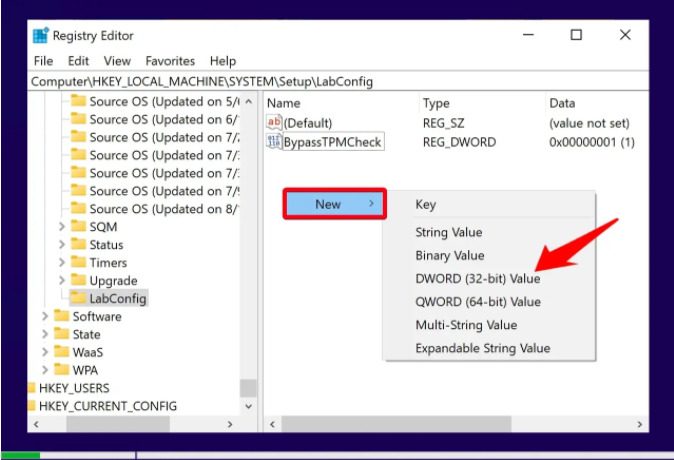Expand the SQM tree node
Viewport: 674px width, 460px height.
pyautogui.click(x=61, y=227)
